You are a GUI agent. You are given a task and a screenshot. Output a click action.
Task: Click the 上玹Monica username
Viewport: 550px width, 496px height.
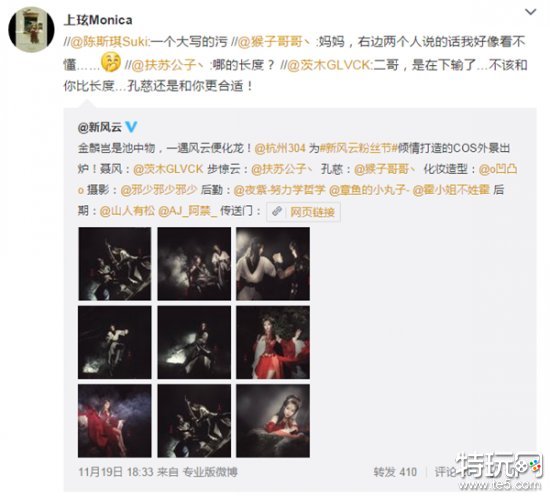[98, 20]
